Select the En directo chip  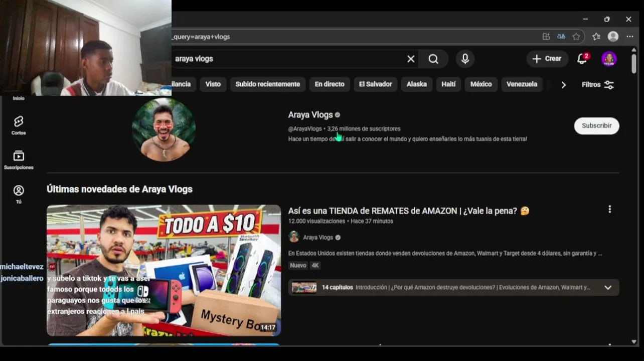click(x=330, y=84)
